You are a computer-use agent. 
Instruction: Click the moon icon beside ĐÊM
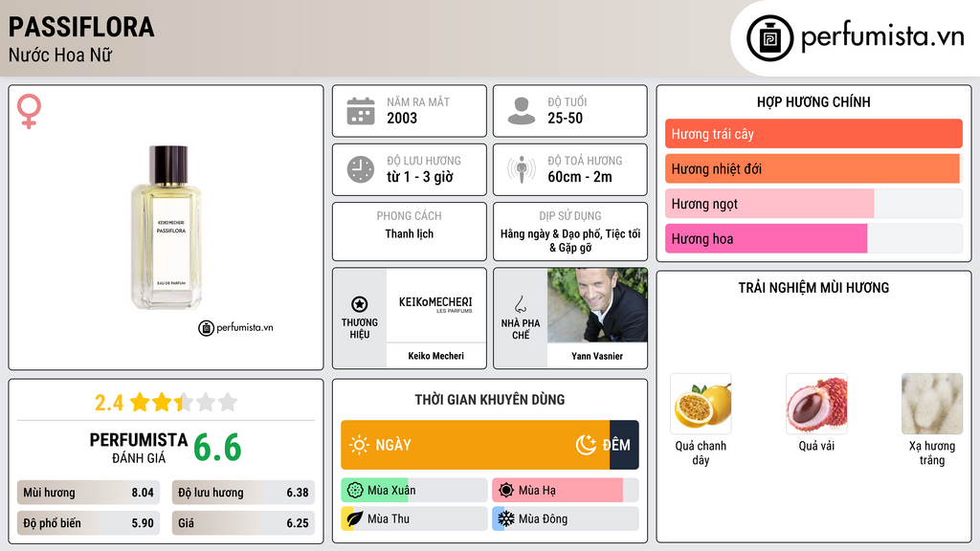586,445
